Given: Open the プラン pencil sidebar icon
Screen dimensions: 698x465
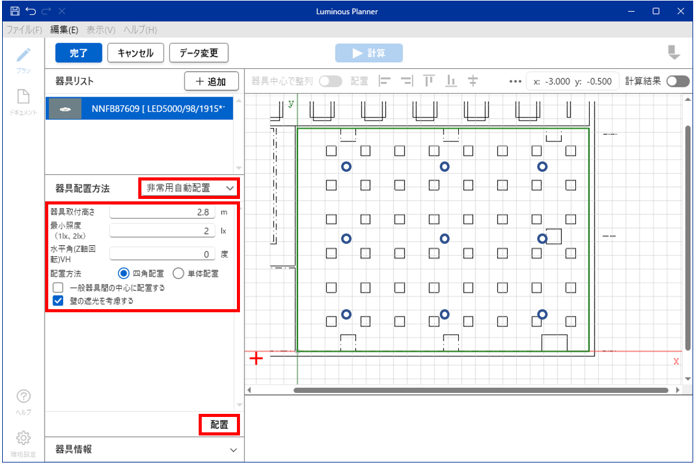Looking at the screenshot, I should click(22, 58).
